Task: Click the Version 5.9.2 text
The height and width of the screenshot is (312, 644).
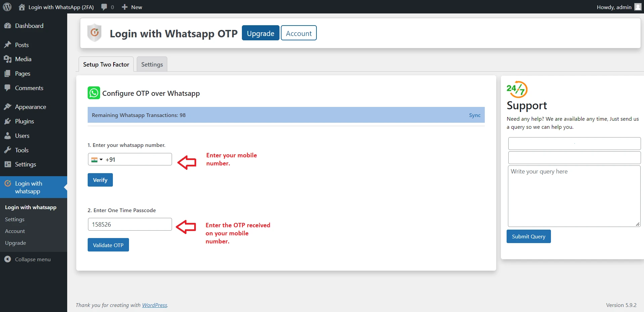Action: coord(621,305)
